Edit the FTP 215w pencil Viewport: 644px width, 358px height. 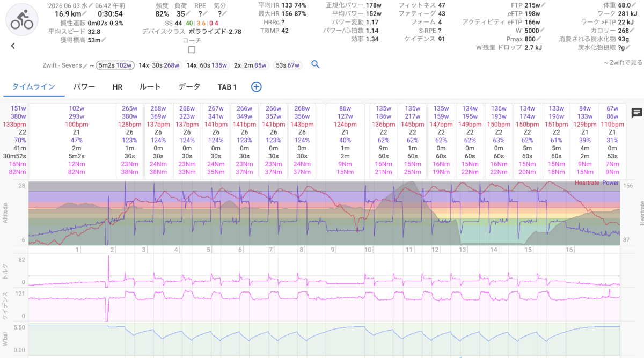pos(544,5)
